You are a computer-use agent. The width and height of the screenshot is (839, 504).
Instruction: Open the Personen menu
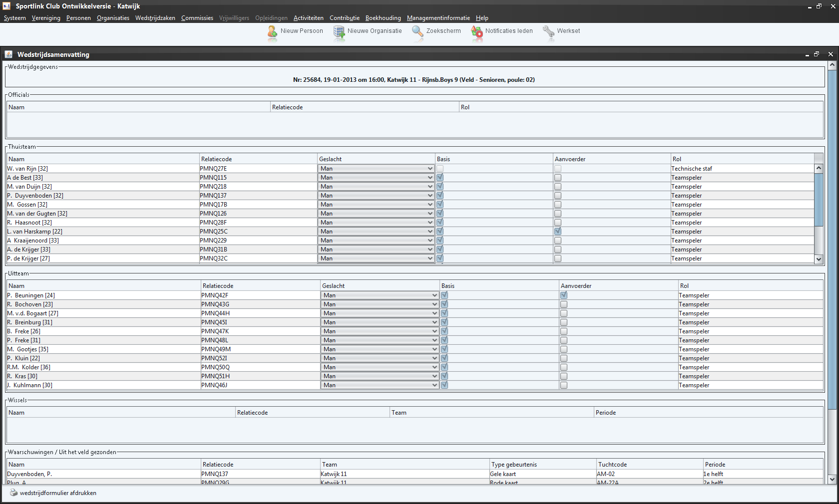78,18
